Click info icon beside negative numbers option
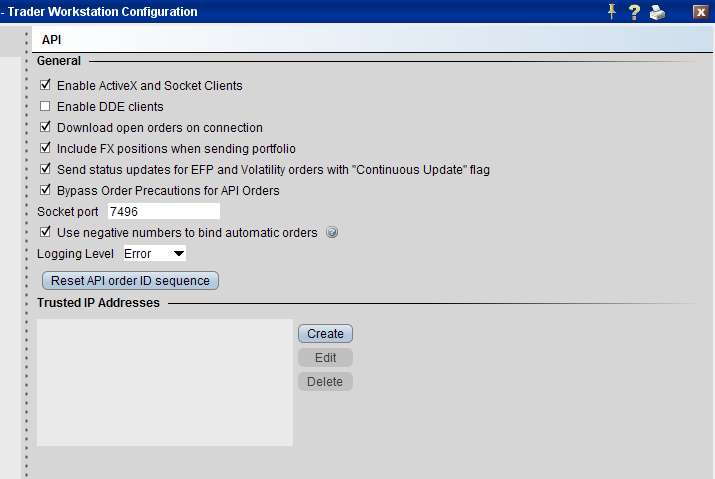 coord(332,233)
